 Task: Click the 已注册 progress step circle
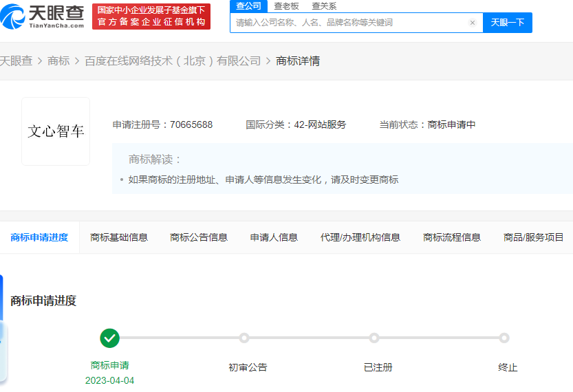[x=374, y=338]
